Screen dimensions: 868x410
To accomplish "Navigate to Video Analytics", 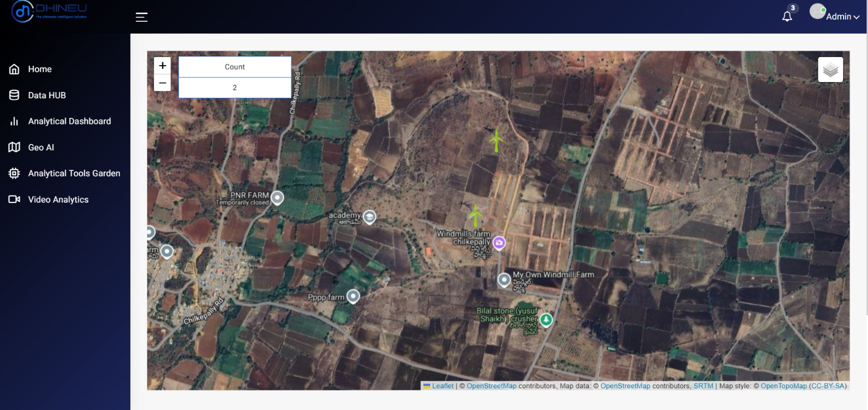I will [58, 200].
